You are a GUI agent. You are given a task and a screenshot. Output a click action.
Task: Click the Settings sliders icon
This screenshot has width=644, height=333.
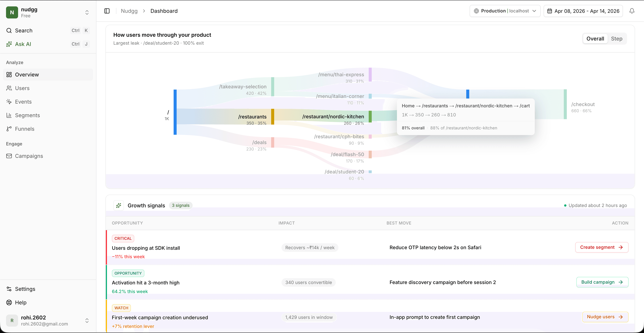coord(9,289)
